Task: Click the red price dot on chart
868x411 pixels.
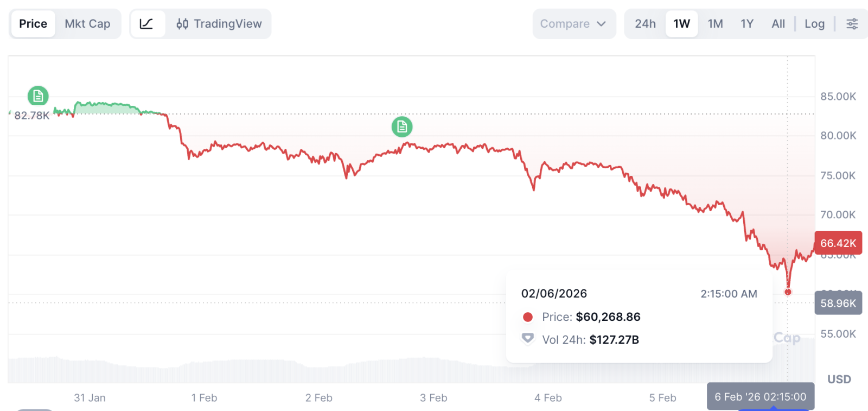Action: coord(788,292)
